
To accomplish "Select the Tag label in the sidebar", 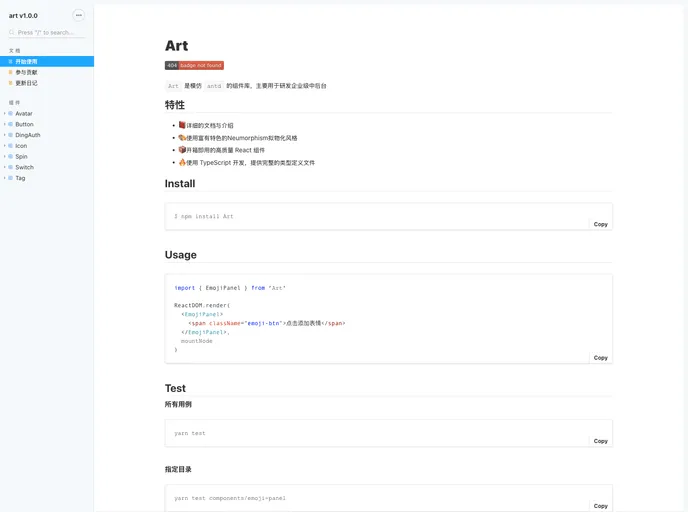I will point(20,178).
